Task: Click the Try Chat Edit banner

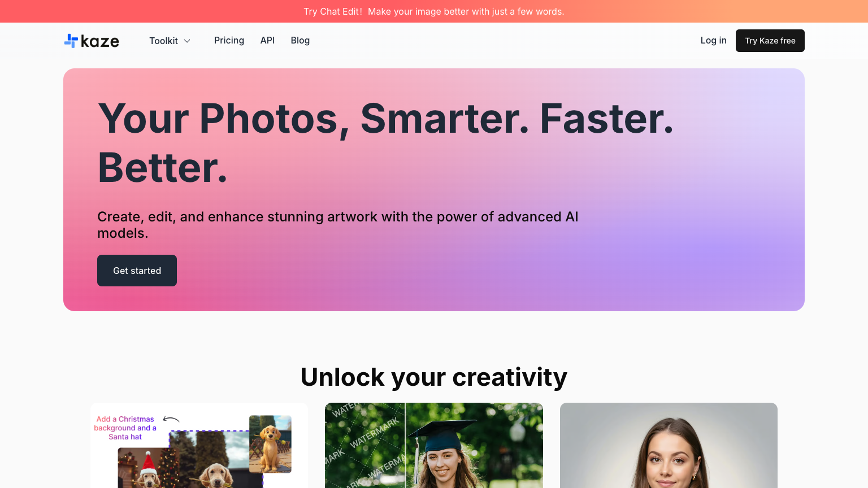Action: point(434,11)
